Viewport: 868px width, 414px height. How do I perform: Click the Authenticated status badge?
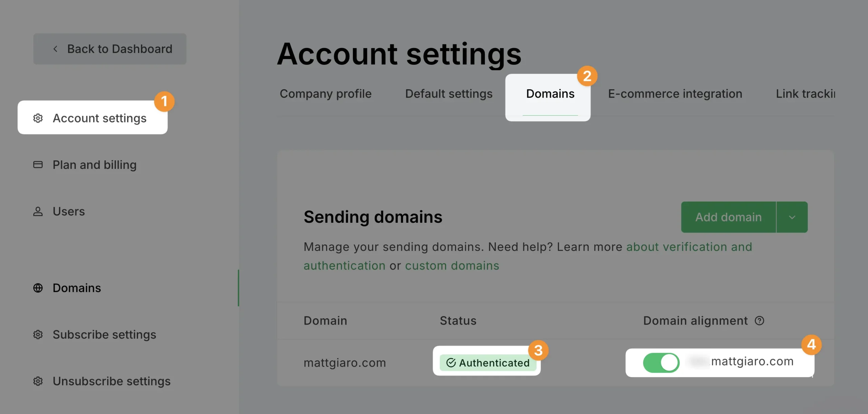coord(488,363)
